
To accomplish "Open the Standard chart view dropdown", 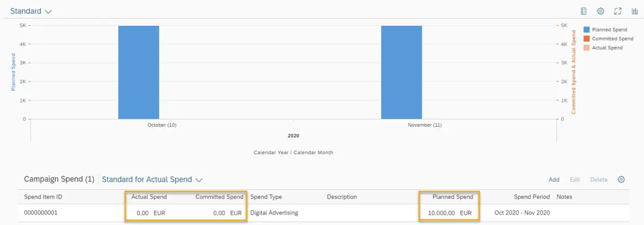I will click(x=31, y=11).
